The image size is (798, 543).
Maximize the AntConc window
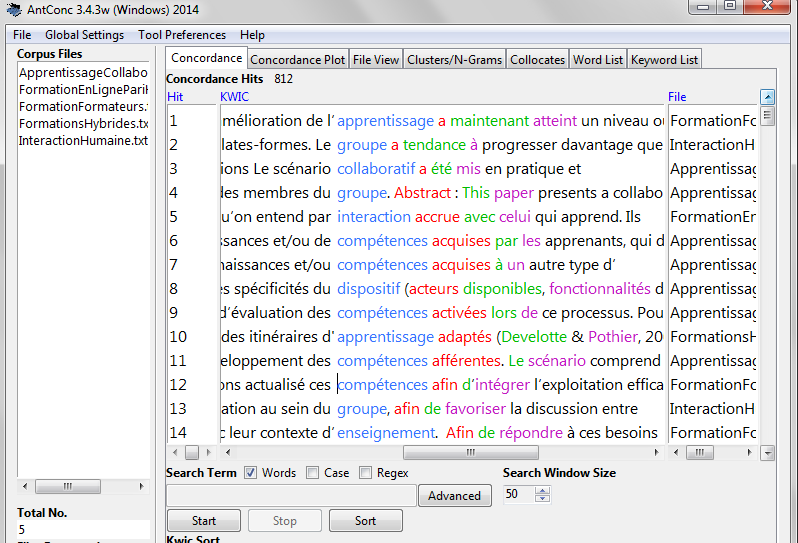click(x=730, y=7)
